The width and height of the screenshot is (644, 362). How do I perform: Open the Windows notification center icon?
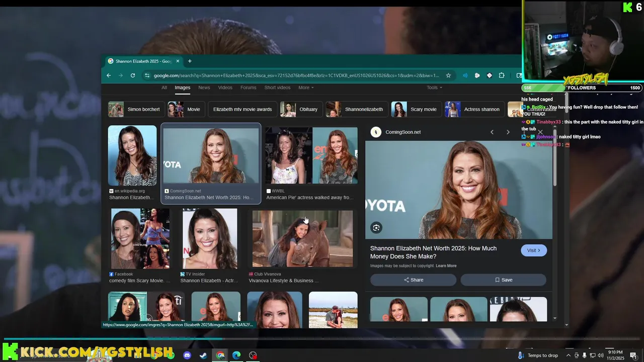pyautogui.click(x=633, y=355)
